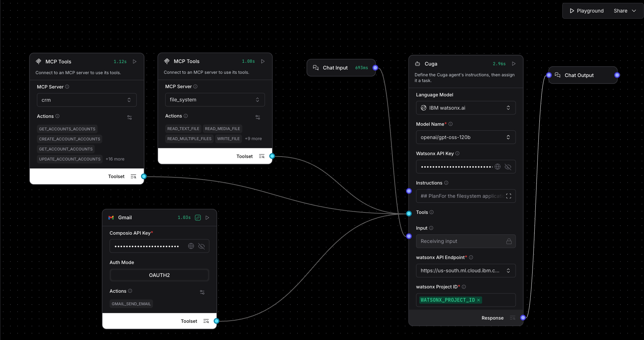Expand the Instructions field to fullscreen
This screenshot has width=644, height=340.
(x=509, y=196)
